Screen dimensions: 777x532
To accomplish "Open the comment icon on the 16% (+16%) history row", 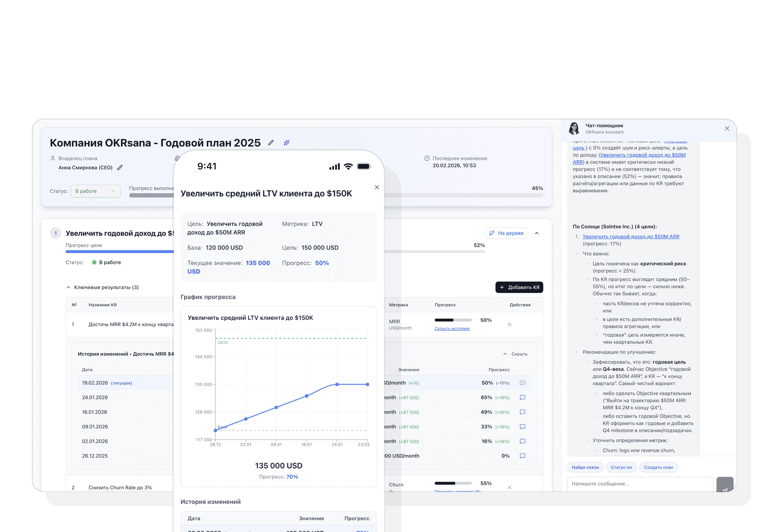I will (522, 441).
